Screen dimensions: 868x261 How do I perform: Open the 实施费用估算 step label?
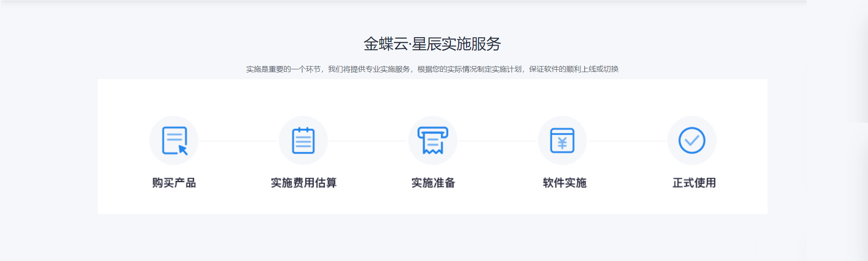coord(303,183)
